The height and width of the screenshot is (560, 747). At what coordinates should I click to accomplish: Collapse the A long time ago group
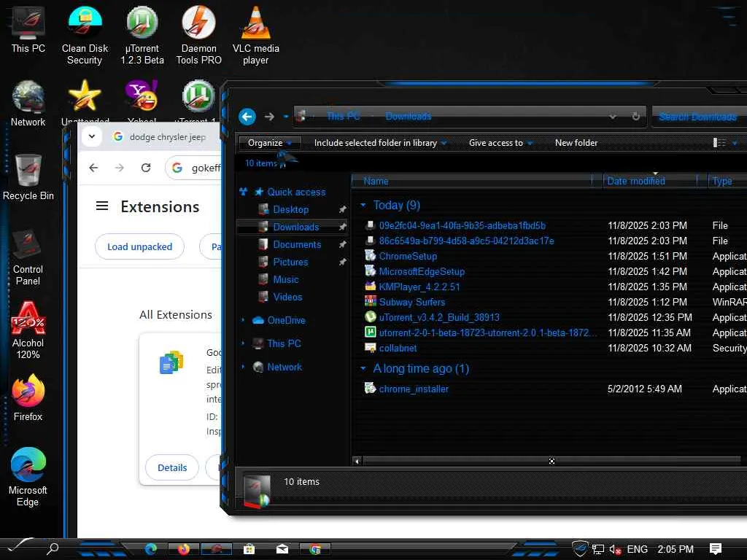coord(363,368)
